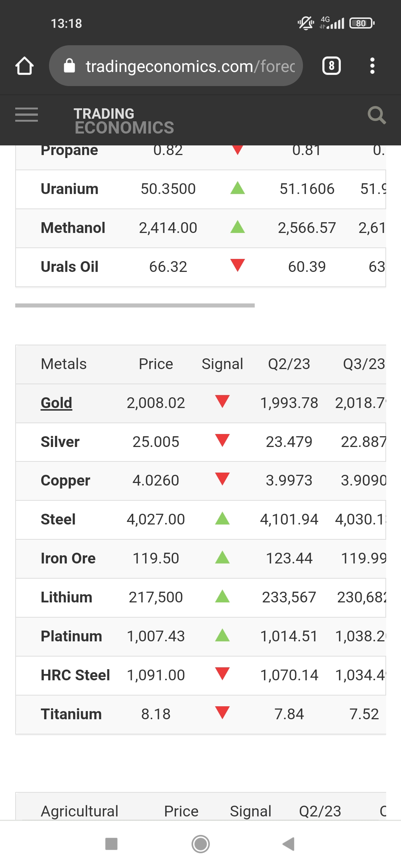Select the Q2/23 header in Metals table

[289, 364]
